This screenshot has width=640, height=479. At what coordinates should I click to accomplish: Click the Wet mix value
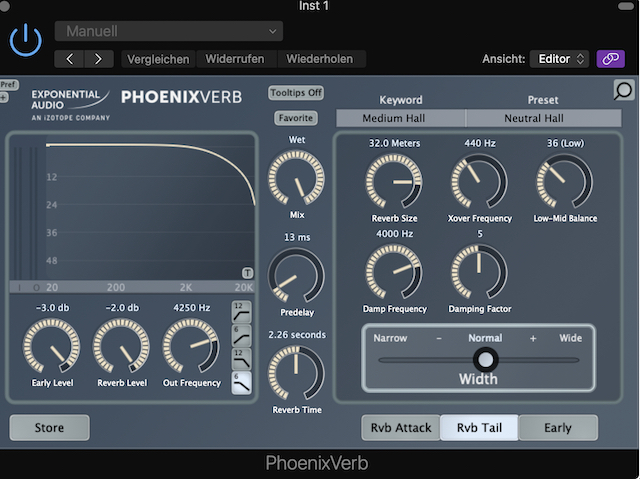tap(297, 140)
